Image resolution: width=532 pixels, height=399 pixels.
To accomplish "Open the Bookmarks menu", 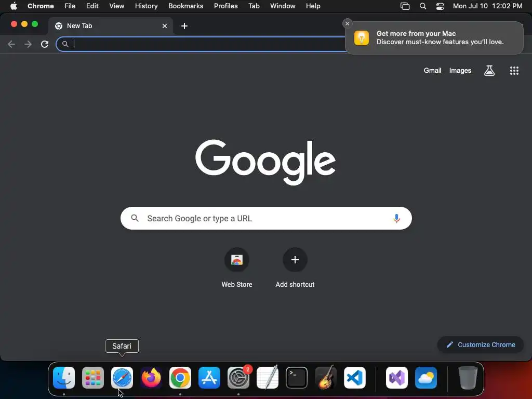I will [x=186, y=6].
